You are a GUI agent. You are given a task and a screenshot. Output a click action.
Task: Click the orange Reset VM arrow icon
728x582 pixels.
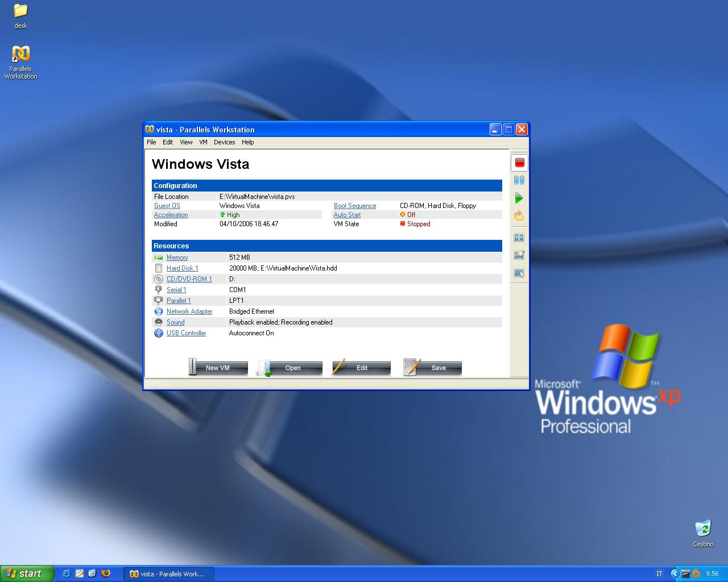coord(519,215)
